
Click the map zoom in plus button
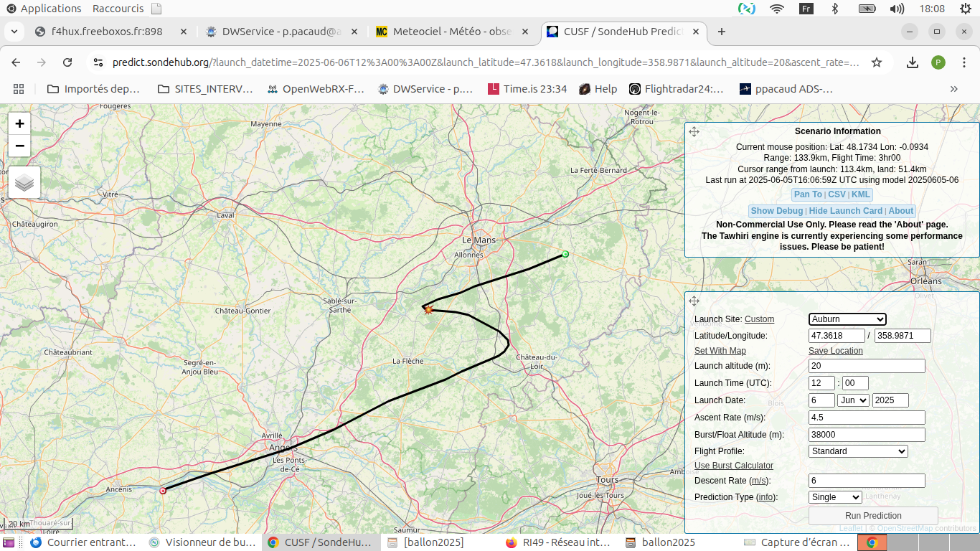click(19, 123)
